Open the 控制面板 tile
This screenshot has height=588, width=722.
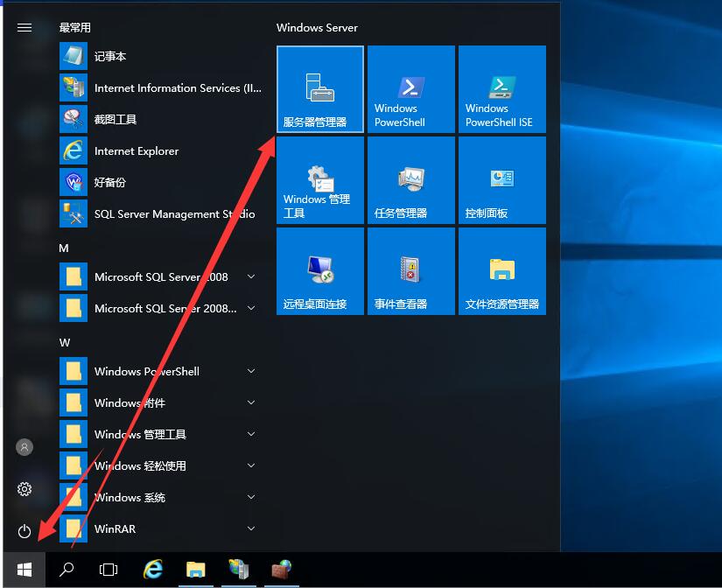tap(502, 180)
